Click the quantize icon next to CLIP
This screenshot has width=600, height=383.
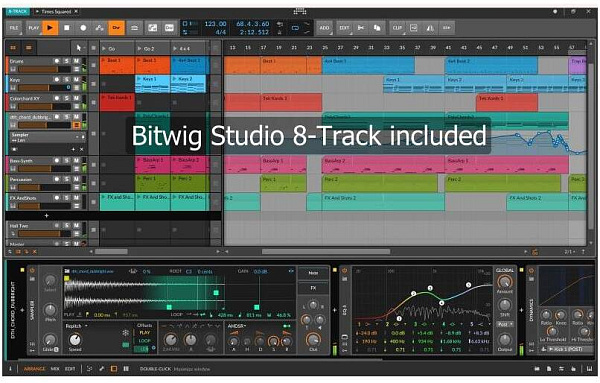pyautogui.click(x=414, y=28)
